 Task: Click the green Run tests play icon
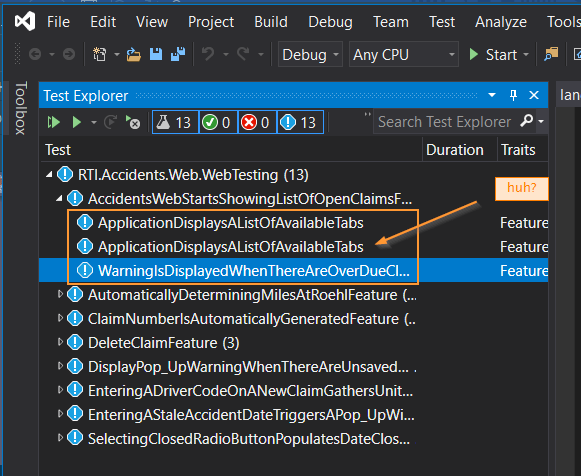click(77, 122)
